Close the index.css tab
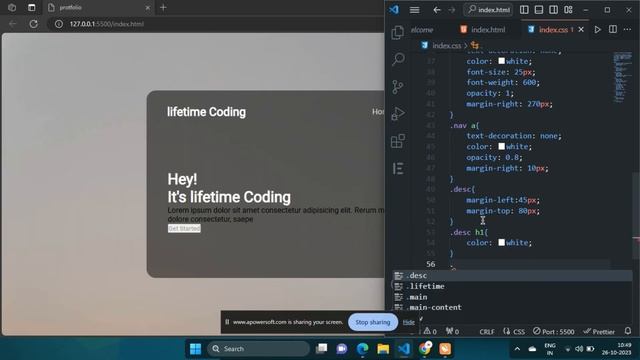 point(581,29)
